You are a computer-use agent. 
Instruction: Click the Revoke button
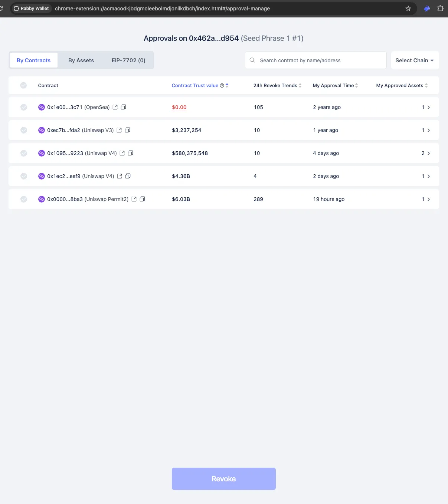pyautogui.click(x=223, y=479)
